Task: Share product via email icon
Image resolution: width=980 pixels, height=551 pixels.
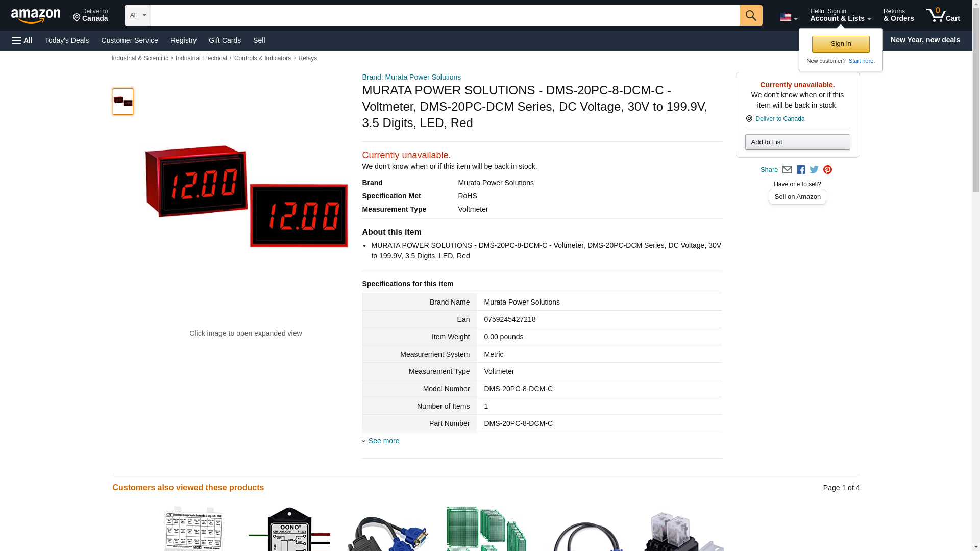Action: coord(787,170)
